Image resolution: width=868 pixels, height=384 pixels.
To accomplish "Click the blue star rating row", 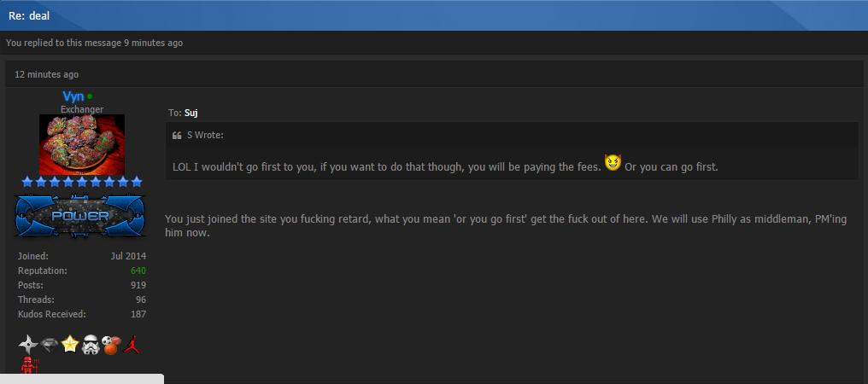I will pos(82,182).
